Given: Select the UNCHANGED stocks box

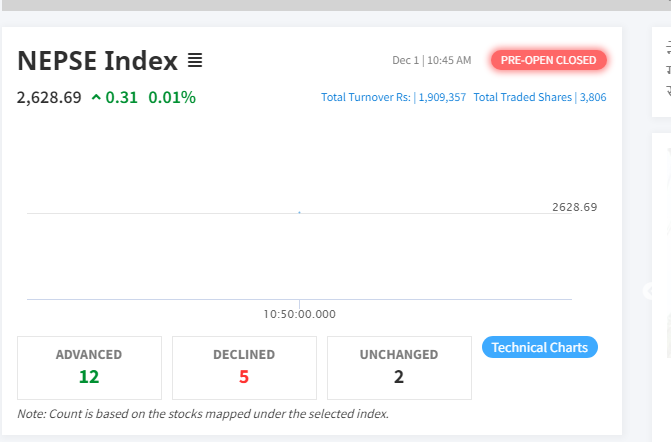Looking at the screenshot, I should [398, 367].
